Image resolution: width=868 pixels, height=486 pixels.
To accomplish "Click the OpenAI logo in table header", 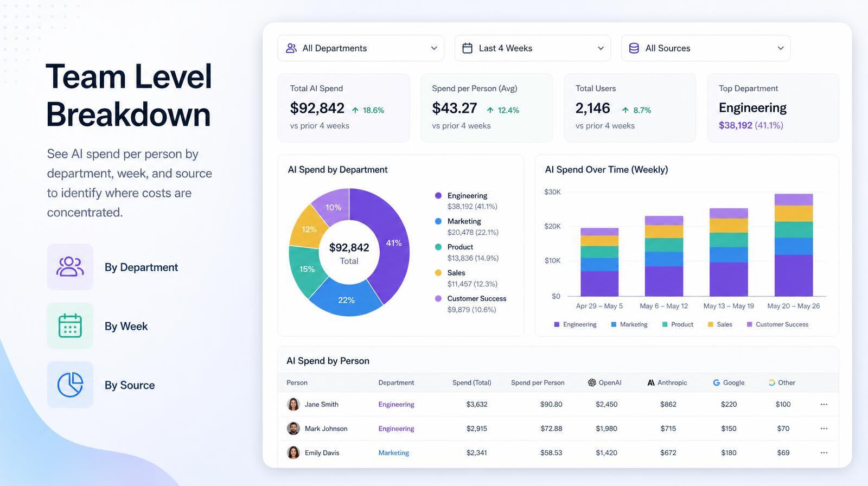I will pos(592,382).
